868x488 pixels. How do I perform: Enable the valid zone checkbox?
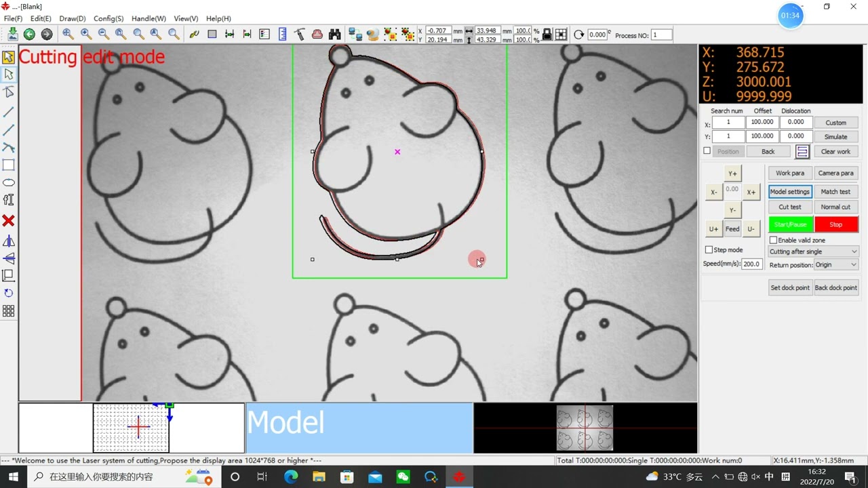pos(773,240)
